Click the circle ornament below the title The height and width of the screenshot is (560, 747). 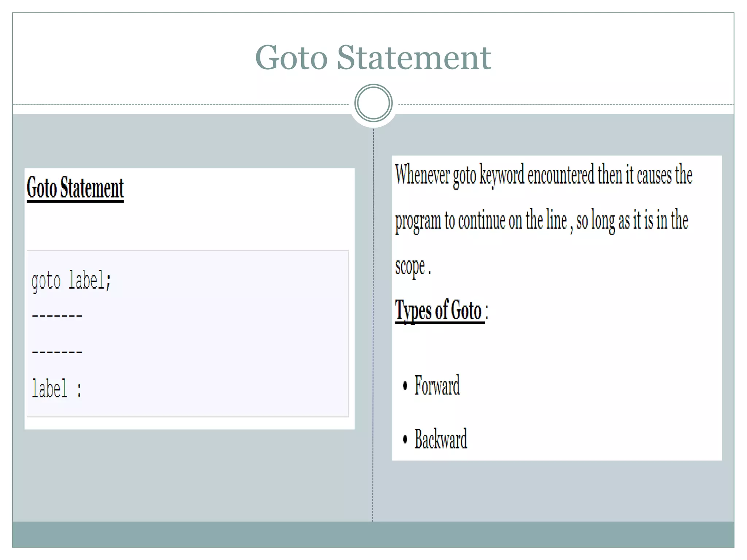(373, 103)
